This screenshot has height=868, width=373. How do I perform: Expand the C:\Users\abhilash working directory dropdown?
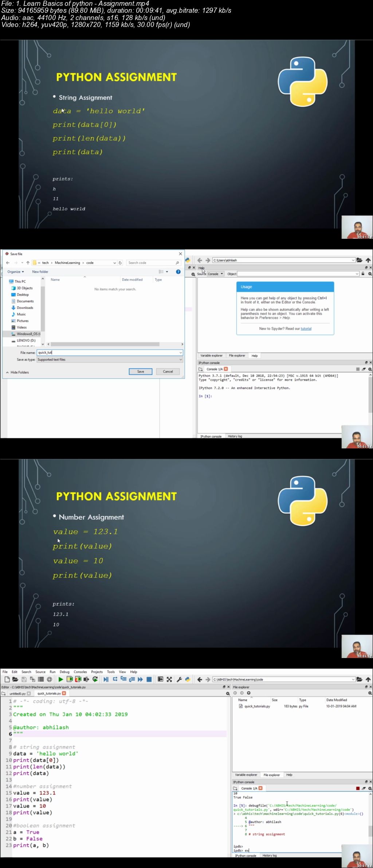[353, 260]
